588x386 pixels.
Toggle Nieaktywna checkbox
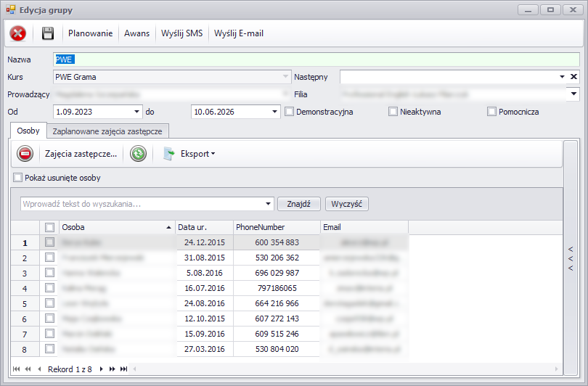click(393, 112)
